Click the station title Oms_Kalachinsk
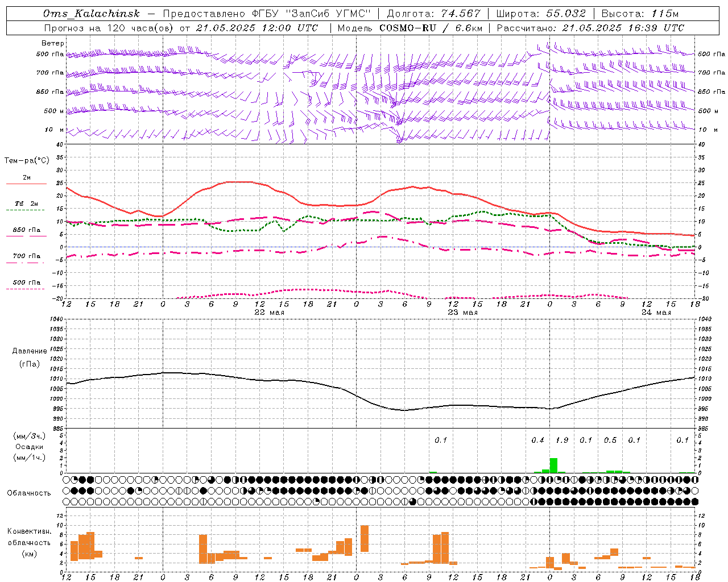 click(x=91, y=14)
